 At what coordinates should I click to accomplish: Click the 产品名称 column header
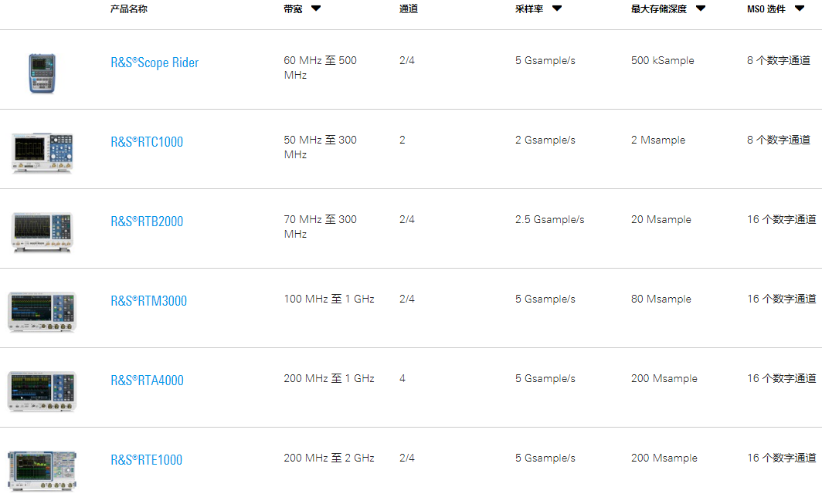pyautogui.click(x=129, y=9)
